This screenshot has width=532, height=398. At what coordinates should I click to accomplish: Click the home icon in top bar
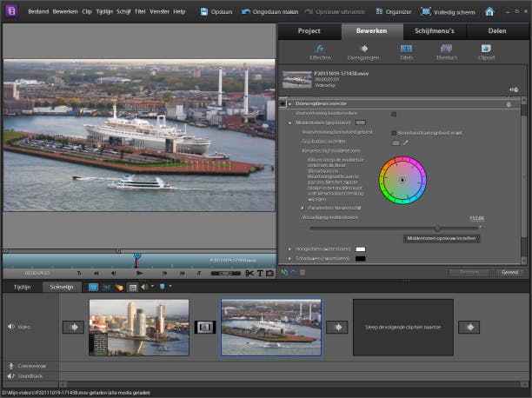coord(489,12)
